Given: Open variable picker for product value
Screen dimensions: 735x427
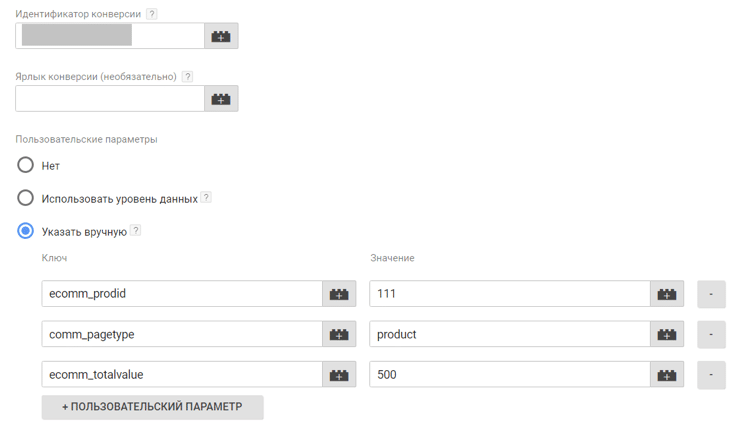Looking at the screenshot, I should pos(667,334).
